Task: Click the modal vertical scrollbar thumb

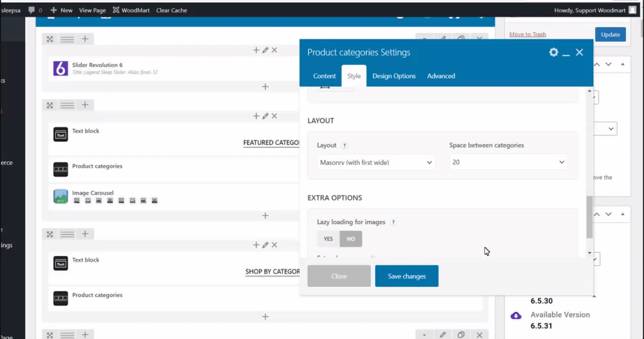Action: click(x=590, y=217)
